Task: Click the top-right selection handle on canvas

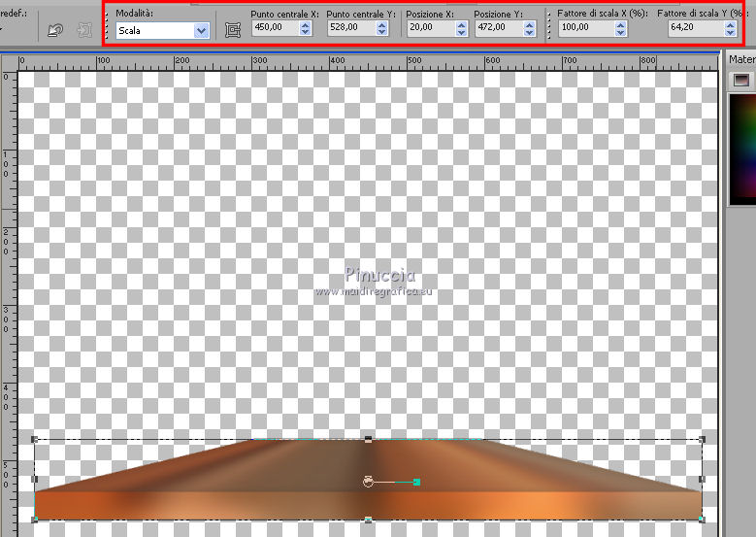Action: pos(702,439)
